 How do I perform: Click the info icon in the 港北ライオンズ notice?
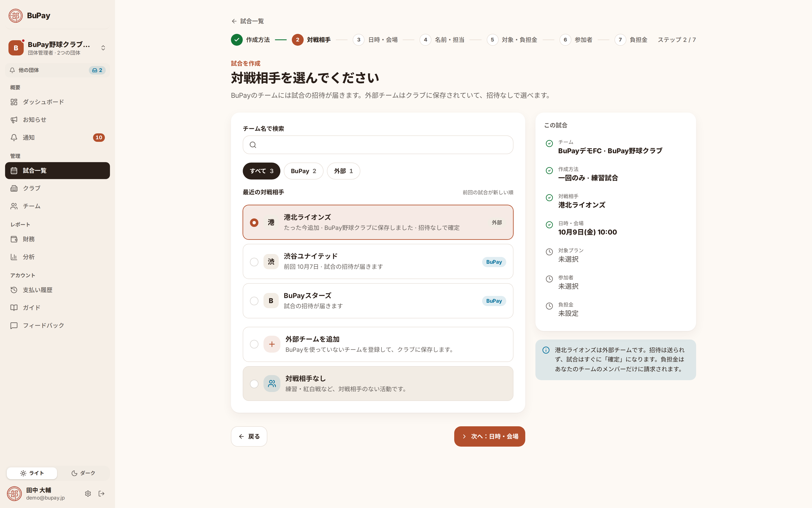546,350
